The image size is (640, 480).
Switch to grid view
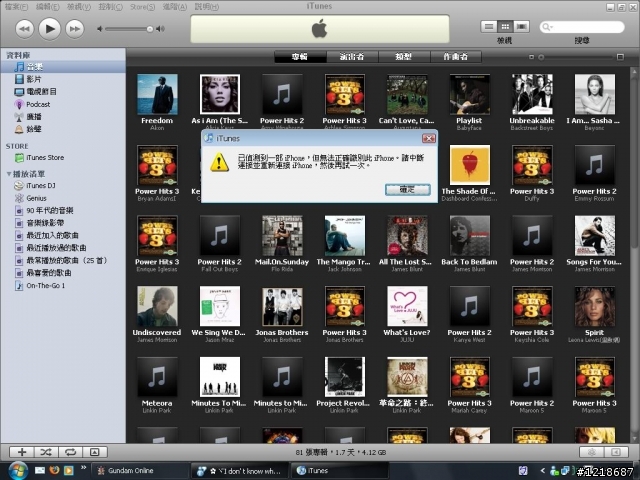click(505, 27)
